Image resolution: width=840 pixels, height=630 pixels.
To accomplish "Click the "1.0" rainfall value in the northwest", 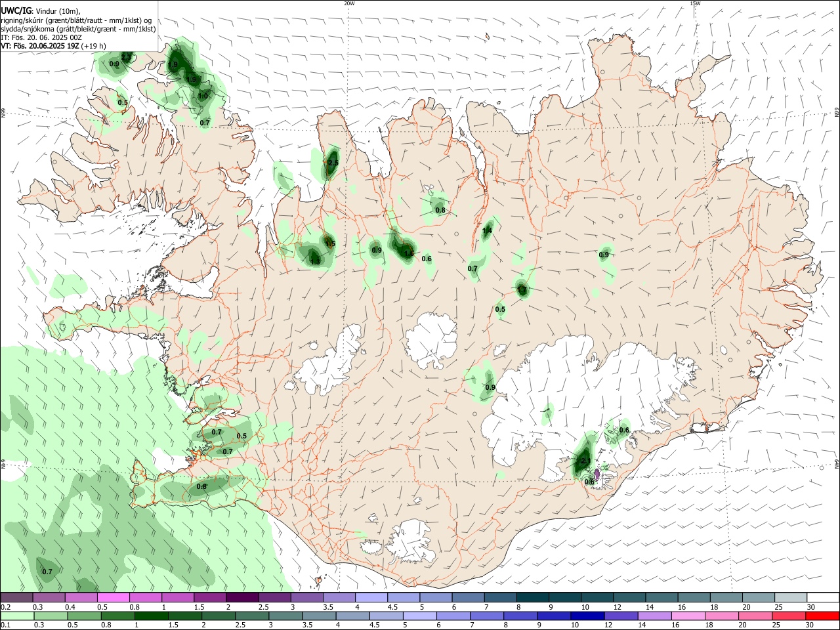I will (x=203, y=96).
